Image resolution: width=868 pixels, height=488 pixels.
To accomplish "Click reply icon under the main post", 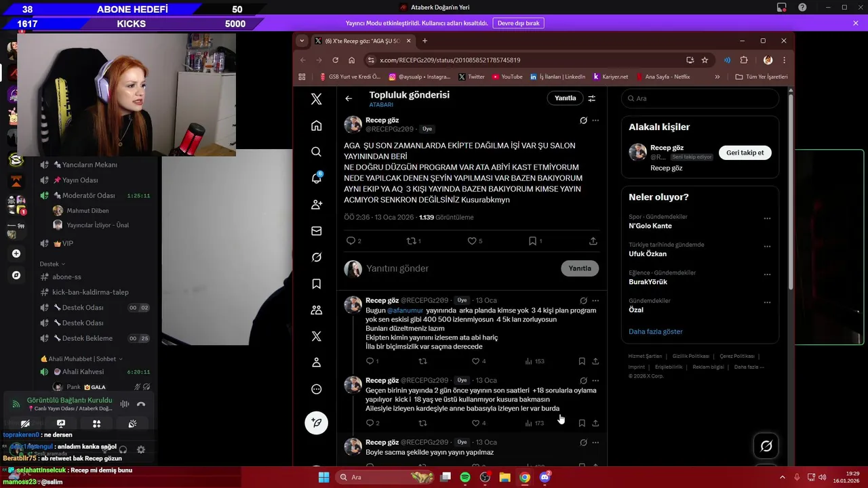I will click(353, 241).
